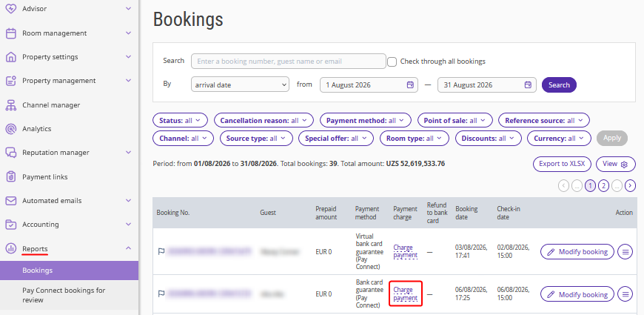Viewport: 644px width, 315px height.
Task: Click the end date field 31 August 2026
Action: [x=486, y=84]
